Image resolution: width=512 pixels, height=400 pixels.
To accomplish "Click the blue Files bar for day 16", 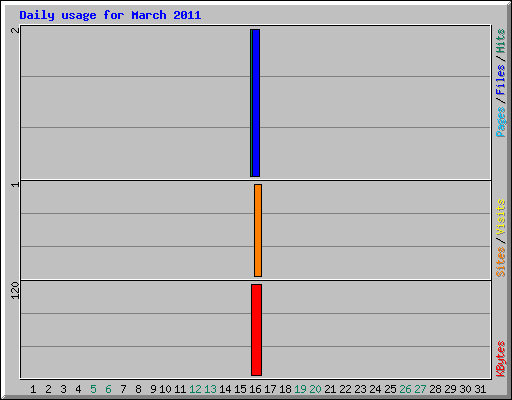I will (x=256, y=103).
